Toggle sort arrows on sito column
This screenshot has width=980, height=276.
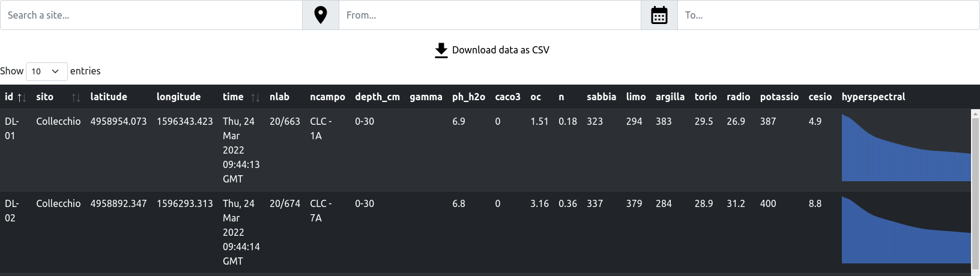pyautogui.click(x=76, y=97)
